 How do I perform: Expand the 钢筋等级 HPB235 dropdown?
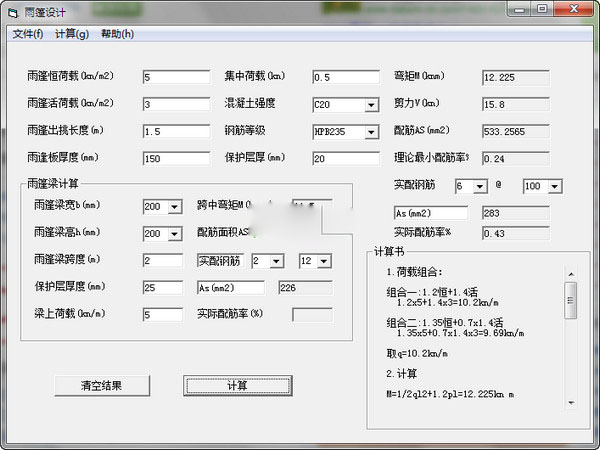pyautogui.click(x=371, y=131)
